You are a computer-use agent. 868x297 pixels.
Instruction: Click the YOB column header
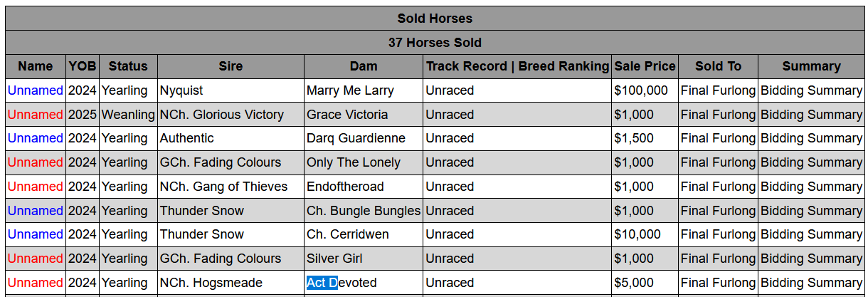pos(83,66)
